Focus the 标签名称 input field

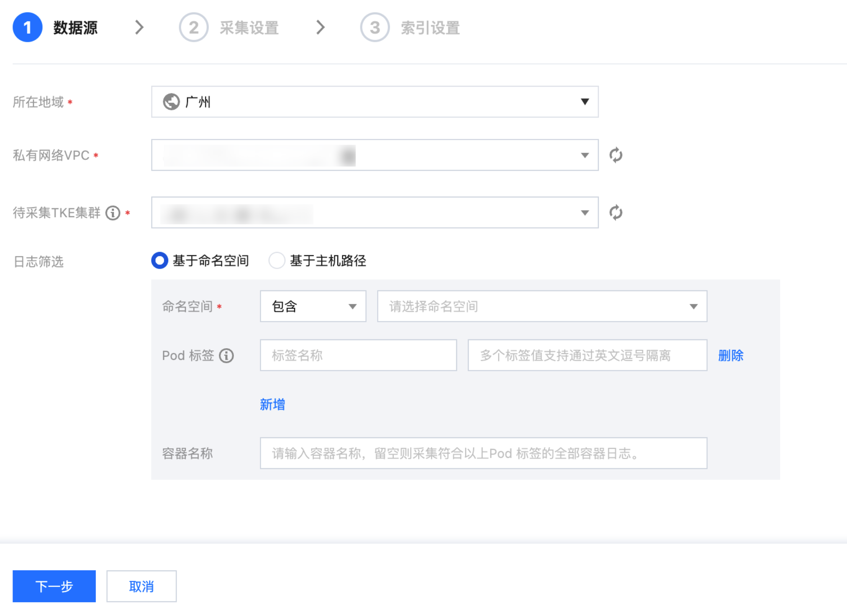click(x=358, y=355)
